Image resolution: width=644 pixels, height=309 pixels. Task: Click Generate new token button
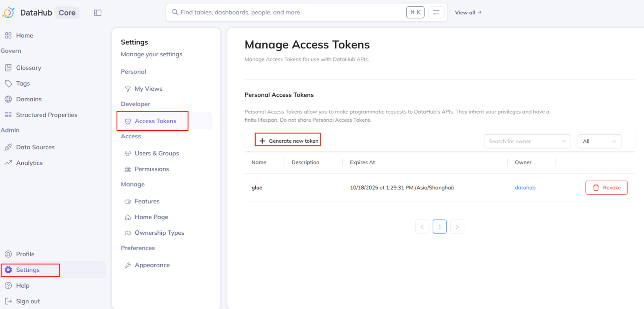pyautogui.click(x=288, y=141)
